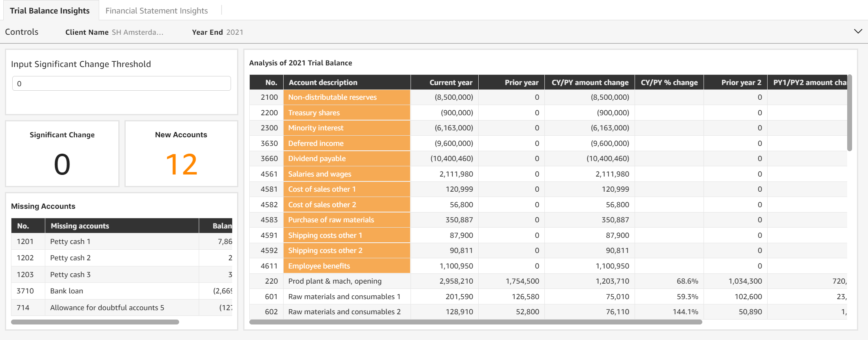Screen dimensions: 868x340
Task: Click the CY/PY % change column header
Action: (669, 83)
